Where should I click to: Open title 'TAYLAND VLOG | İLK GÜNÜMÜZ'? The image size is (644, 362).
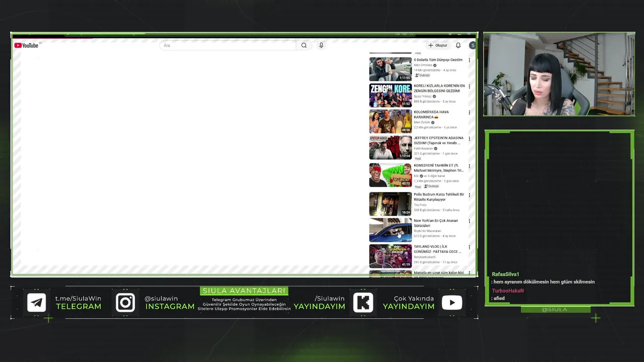point(437,249)
